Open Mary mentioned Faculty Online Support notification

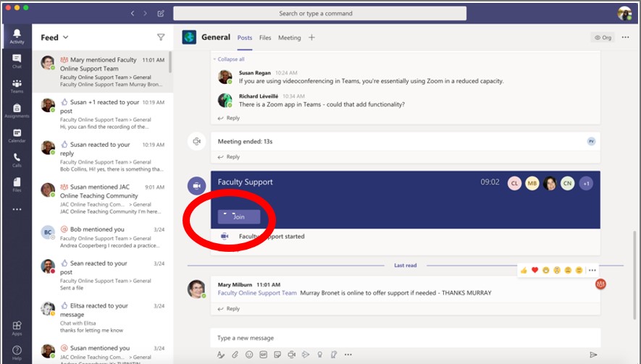point(102,72)
